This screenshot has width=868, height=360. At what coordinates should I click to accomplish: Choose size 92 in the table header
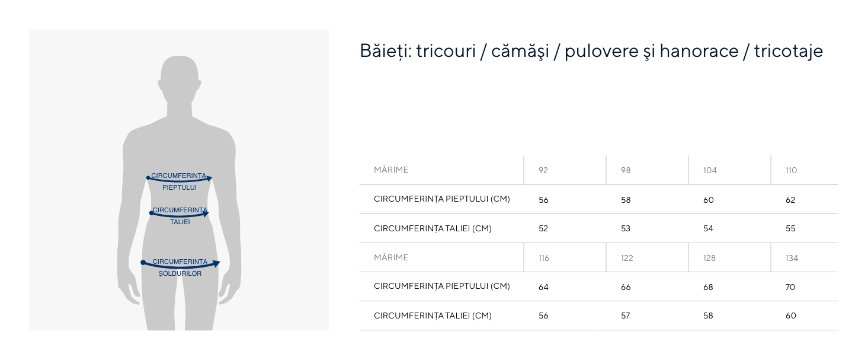pyautogui.click(x=543, y=171)
